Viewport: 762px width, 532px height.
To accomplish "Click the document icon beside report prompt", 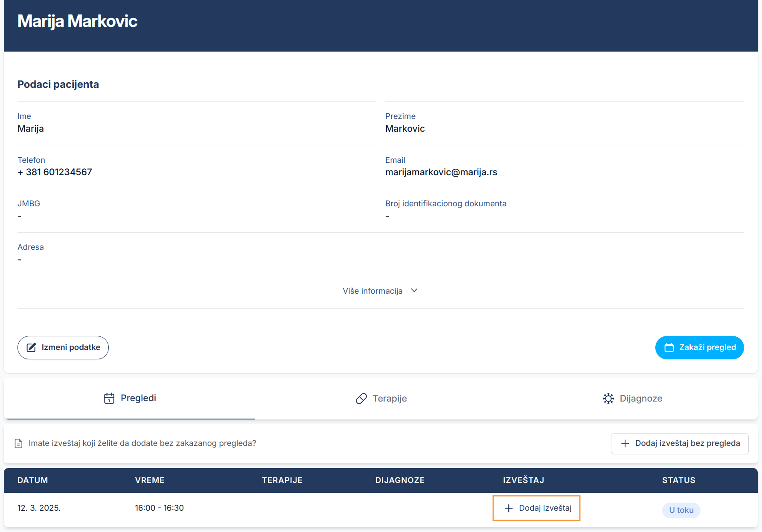I will click(19, 443).
